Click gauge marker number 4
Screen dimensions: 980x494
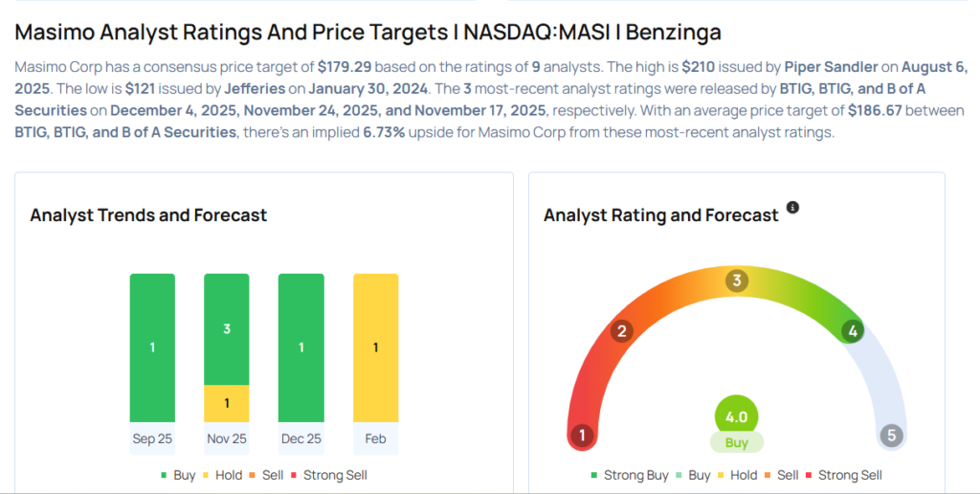tap(851, 331)
